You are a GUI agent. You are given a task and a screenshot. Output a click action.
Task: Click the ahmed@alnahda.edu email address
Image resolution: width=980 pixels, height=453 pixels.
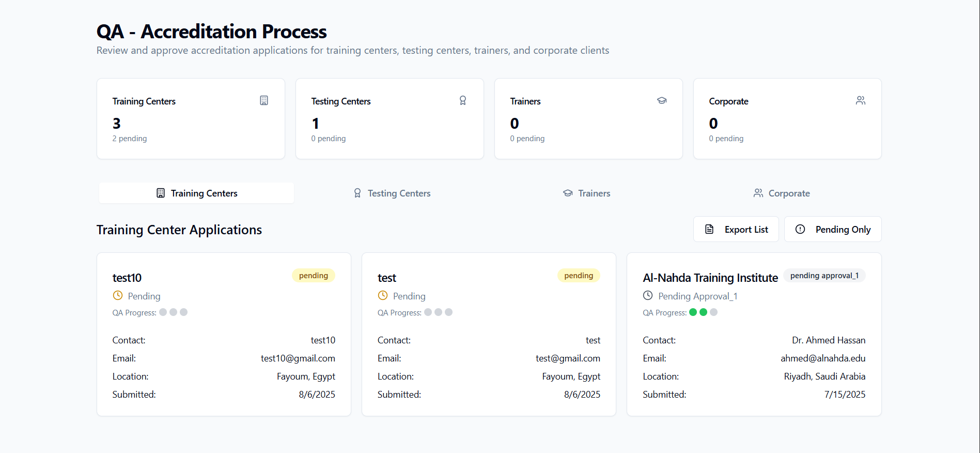822,358
